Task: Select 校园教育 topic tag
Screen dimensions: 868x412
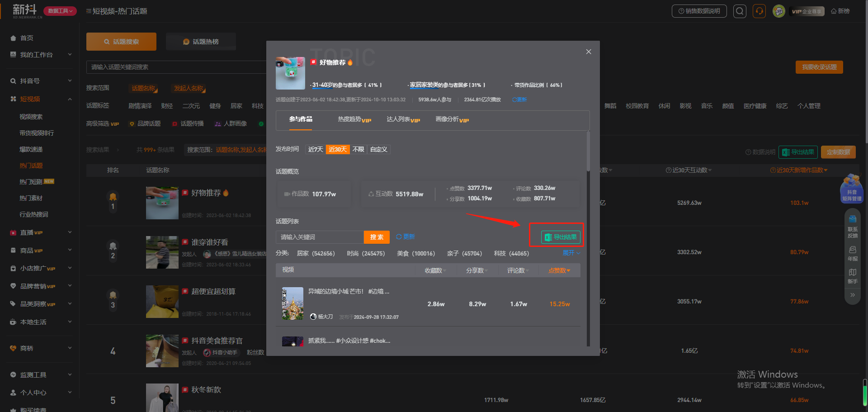Action: pos(637,106)
